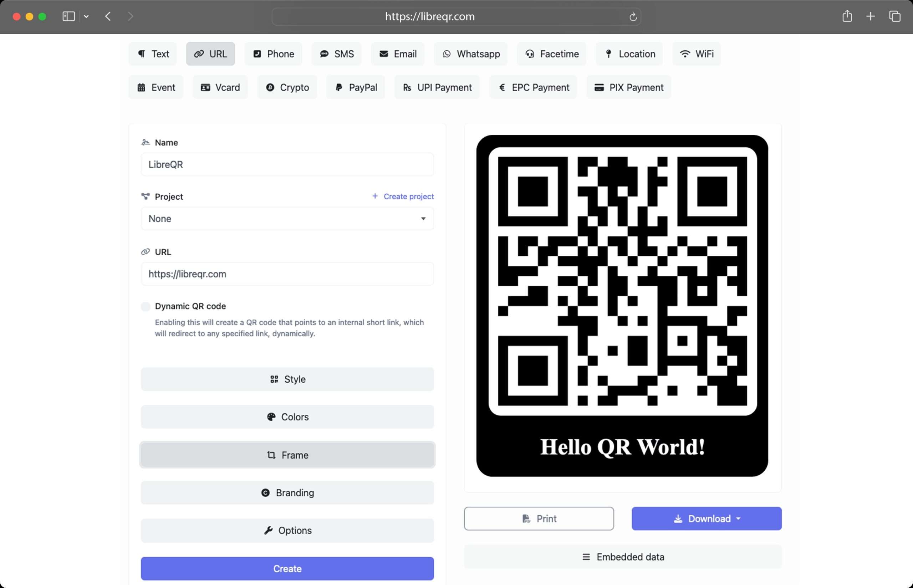Image resolution: width=913 pixels, height=588 pixels.
Task: Select the Crypto QR type
Action: click(x=287, y=87)
